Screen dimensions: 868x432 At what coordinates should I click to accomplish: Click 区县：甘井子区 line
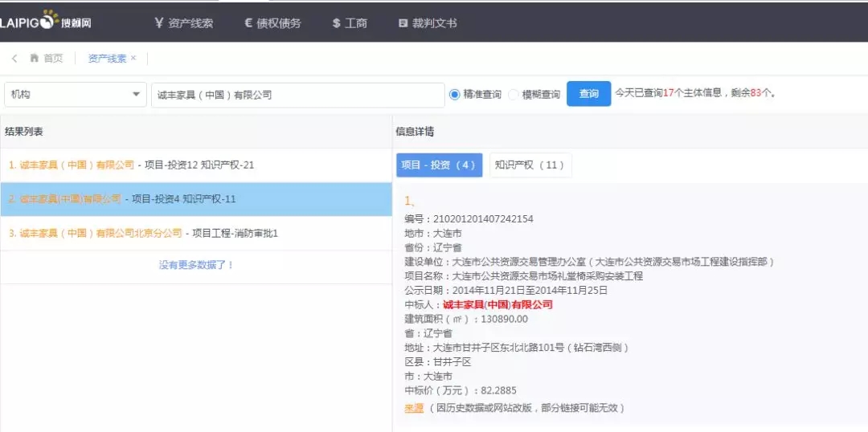438,362
